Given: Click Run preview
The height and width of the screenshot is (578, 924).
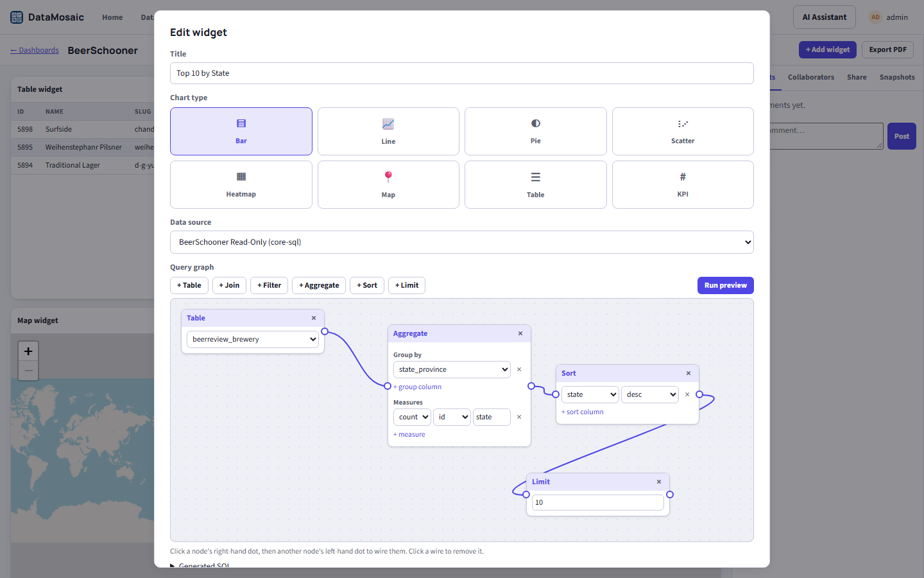Looking at the screenshot, I should tap(726, 285).
